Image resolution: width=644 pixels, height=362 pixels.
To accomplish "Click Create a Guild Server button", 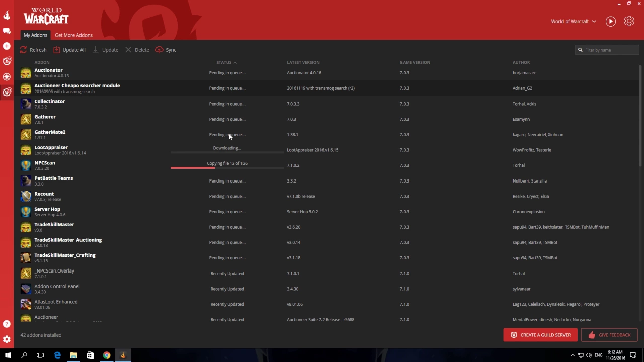I will [540, 335].
